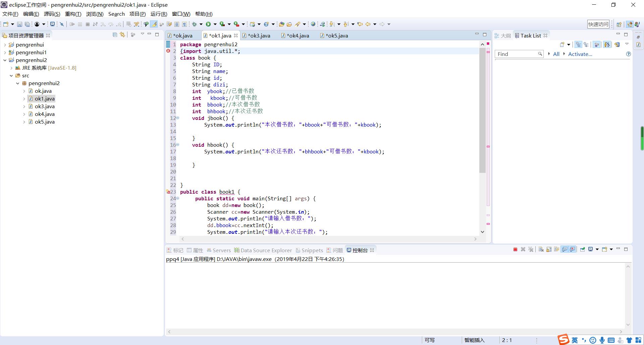
Task: Click the Open Perspective icon
Action: [x=619, y=24]
